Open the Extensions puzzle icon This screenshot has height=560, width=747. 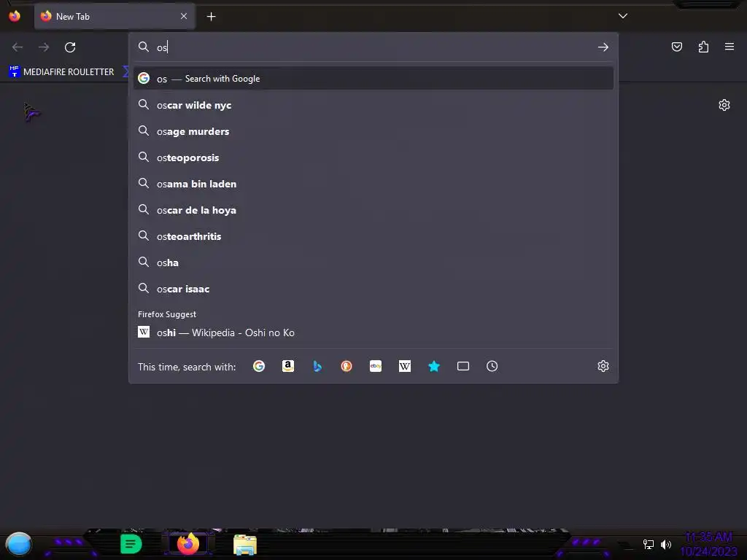point(703,47)
